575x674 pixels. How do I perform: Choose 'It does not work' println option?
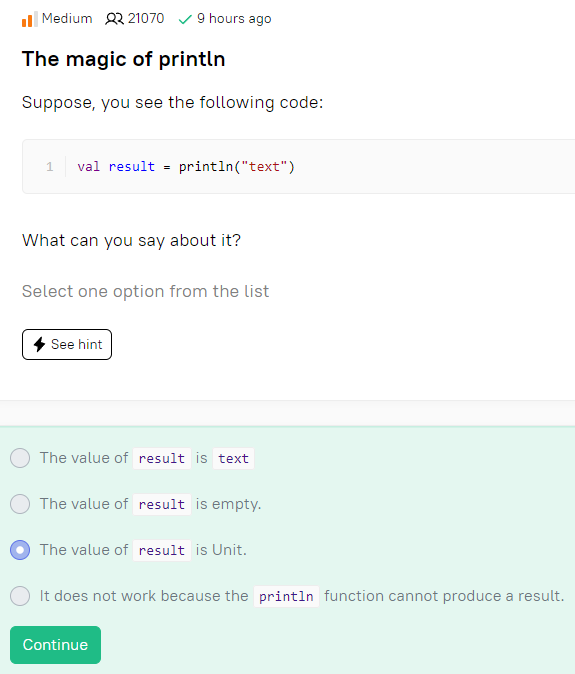(x=20, y=596)
